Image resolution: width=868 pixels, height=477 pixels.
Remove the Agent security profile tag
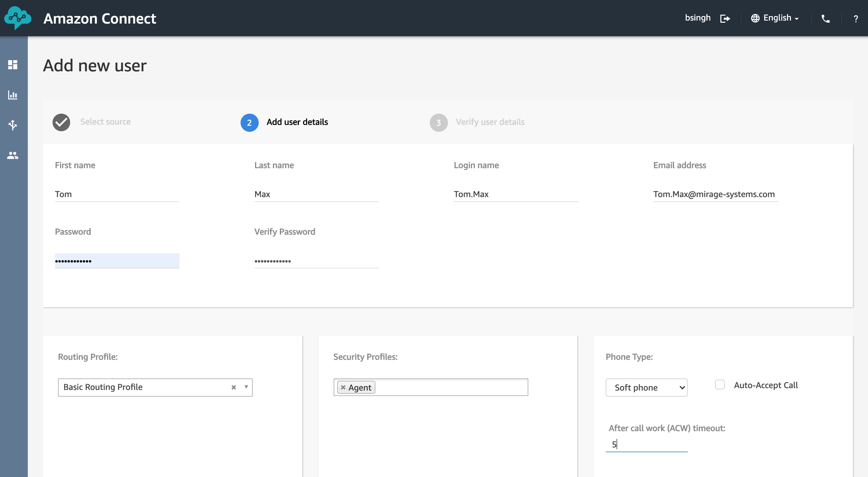[x=343, y=387]
